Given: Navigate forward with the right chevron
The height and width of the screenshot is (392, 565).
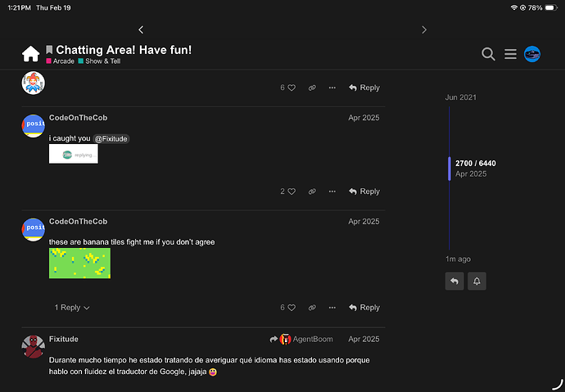Looking at the screenshot, I should [x=424, y=29].
